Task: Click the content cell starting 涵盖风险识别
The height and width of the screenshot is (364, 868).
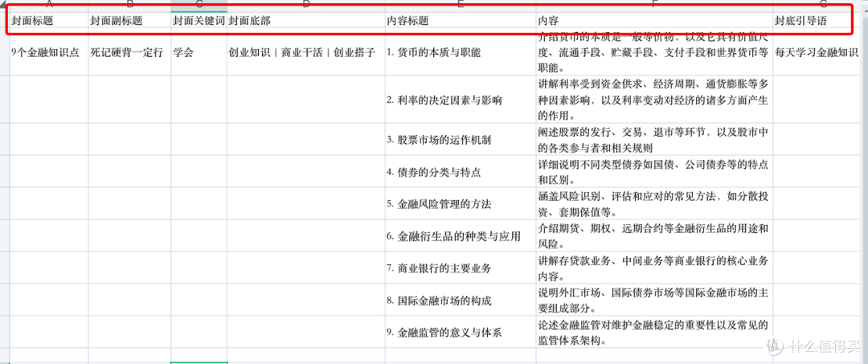Action: tap(654, 204)
